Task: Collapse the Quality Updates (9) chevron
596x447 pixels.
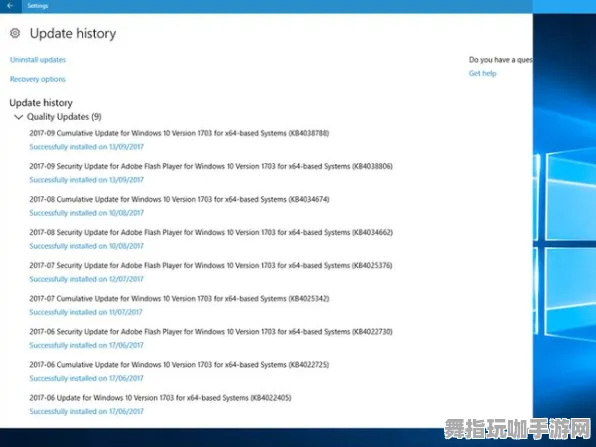Action: (x=18, y=117)
